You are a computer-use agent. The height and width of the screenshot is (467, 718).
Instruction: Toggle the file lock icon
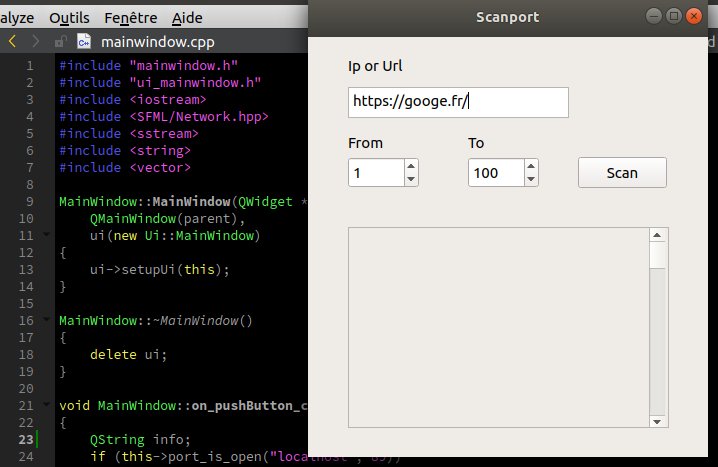(x=60, y=42)
